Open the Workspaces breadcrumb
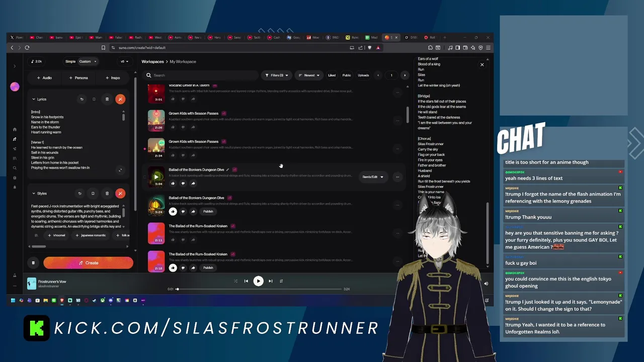The height and width of the screenshot is (362, 644). point(152,61)
